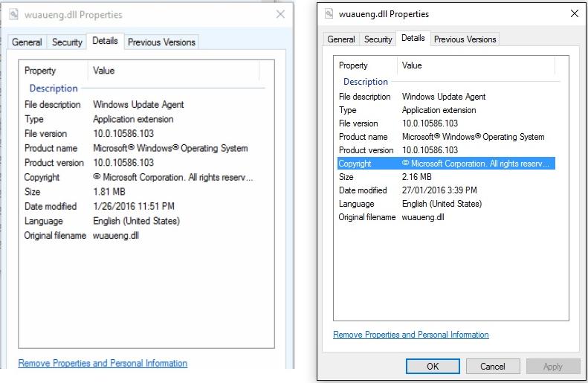Click the Description group header in left window
Viewport: 588px width, 383px height.
(x=54, y=88)
